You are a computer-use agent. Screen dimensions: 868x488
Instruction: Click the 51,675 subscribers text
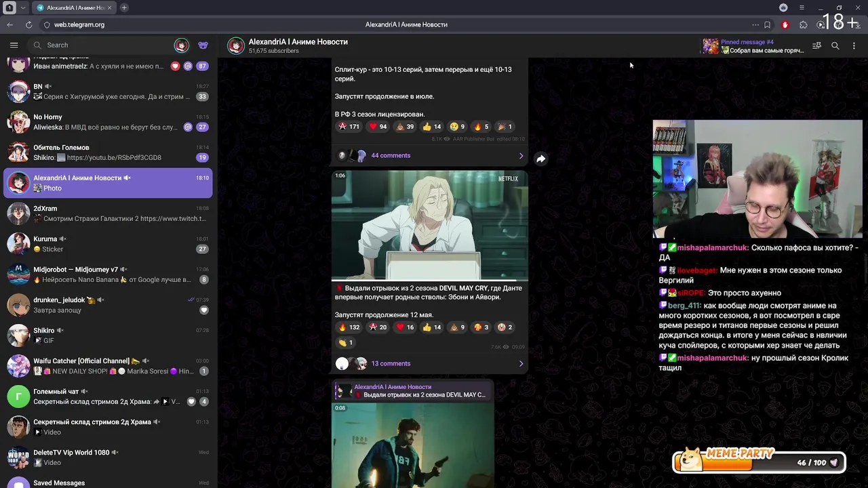273,51
